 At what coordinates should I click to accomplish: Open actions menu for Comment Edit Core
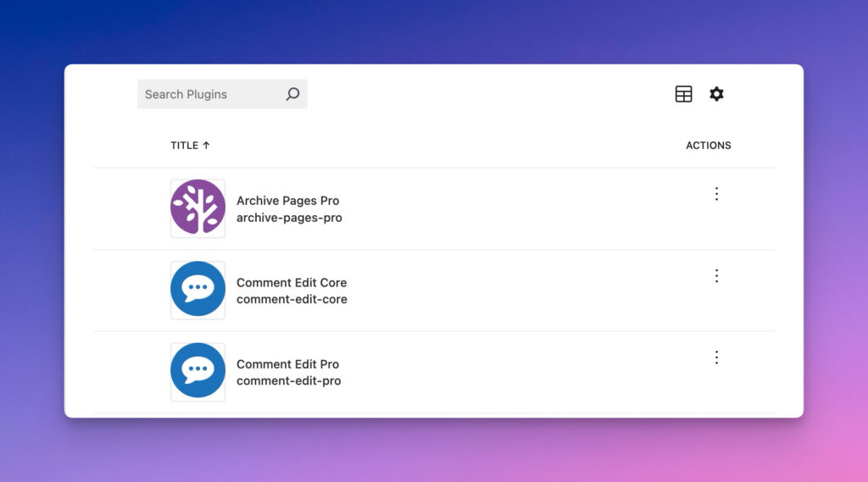point(716,275)
